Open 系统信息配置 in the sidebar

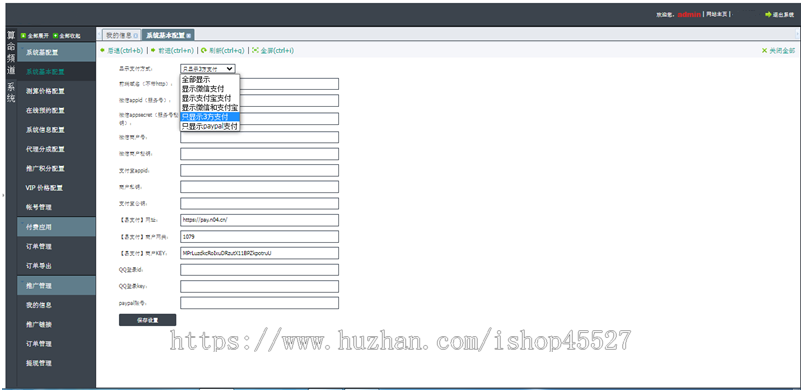coord(56,130)
